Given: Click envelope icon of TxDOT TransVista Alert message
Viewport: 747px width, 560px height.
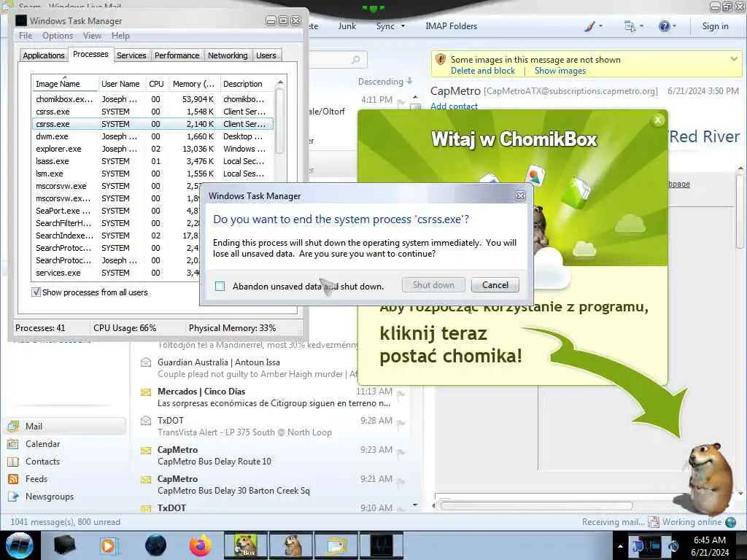Looking at the screenshot, I should (146, 421).
